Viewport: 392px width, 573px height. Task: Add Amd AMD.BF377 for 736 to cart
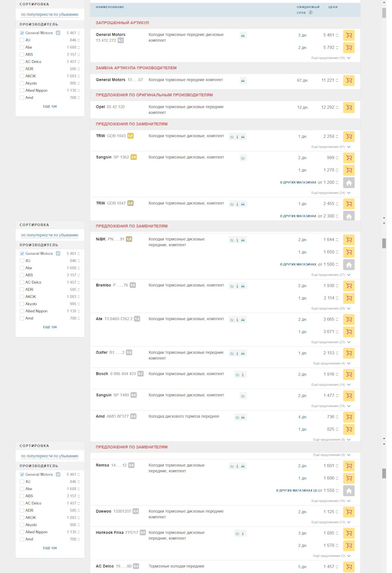[x=349, y=417]
